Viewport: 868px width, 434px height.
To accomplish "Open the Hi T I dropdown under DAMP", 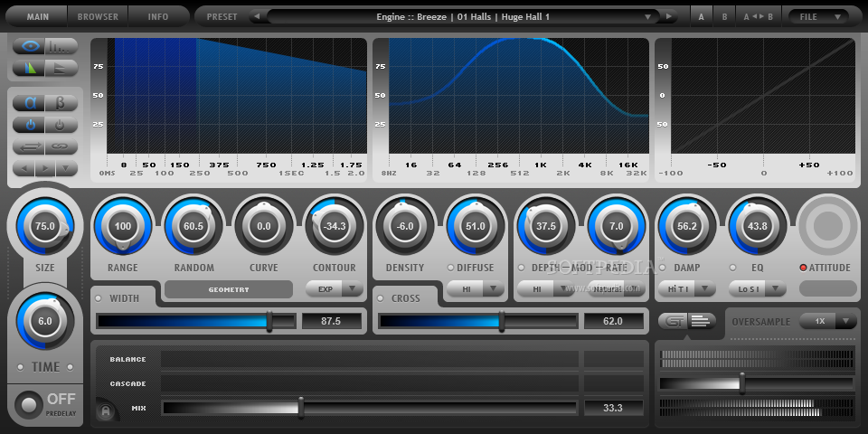I will 687,288.
